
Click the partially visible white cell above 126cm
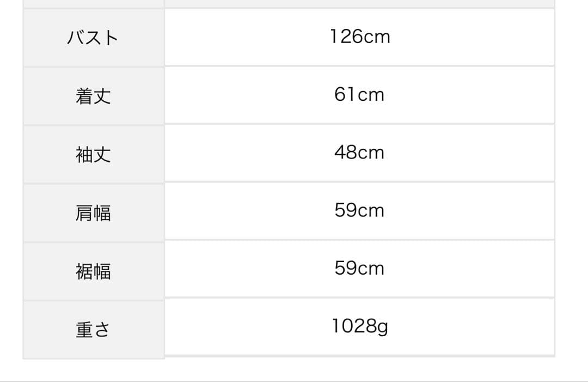click(x=359, y=3)
